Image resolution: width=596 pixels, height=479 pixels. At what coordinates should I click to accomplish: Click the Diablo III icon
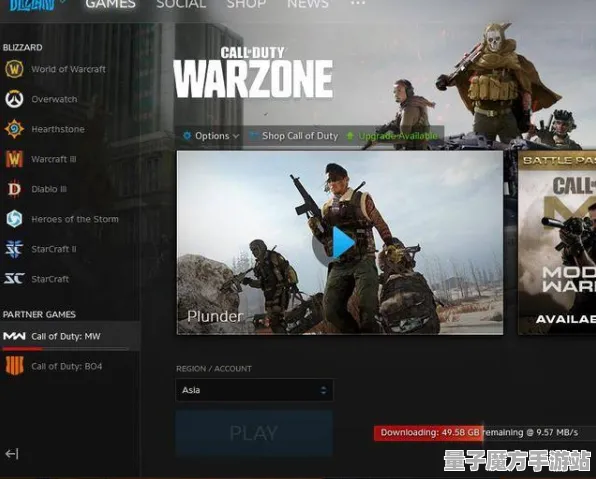click(14, 189)
